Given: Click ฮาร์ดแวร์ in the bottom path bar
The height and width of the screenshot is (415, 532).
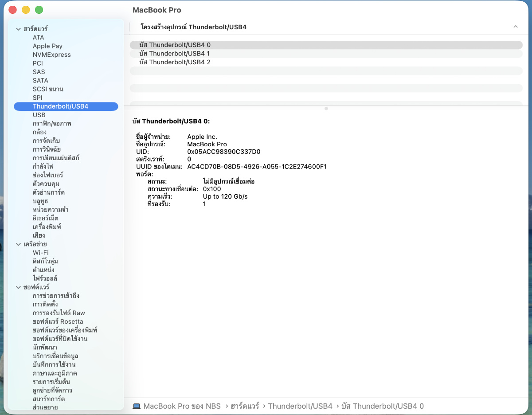Looking at the screenshot, I should pos(246,406).
